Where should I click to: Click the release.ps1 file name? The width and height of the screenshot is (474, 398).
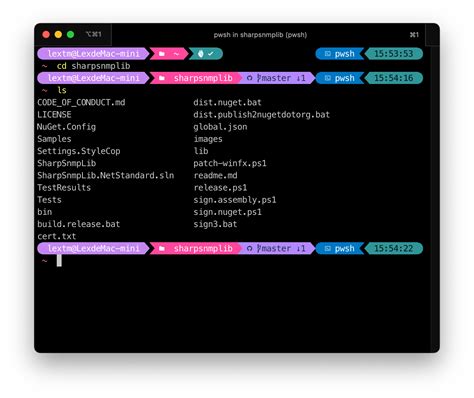220,188
